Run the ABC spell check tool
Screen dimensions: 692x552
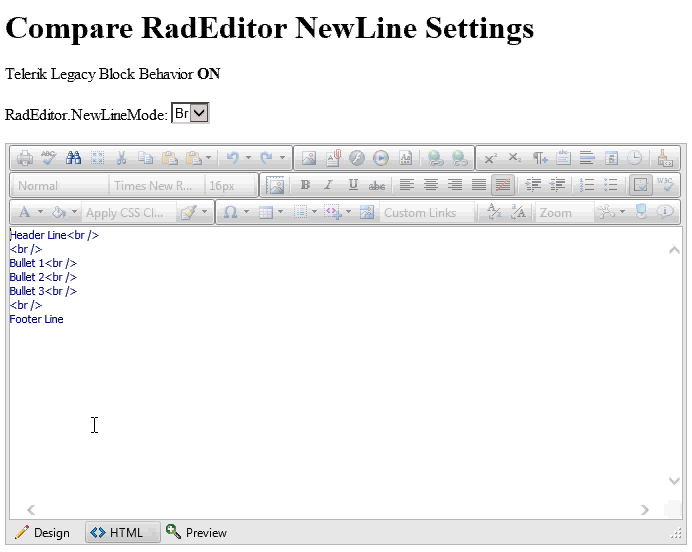(x=49, y=158)
